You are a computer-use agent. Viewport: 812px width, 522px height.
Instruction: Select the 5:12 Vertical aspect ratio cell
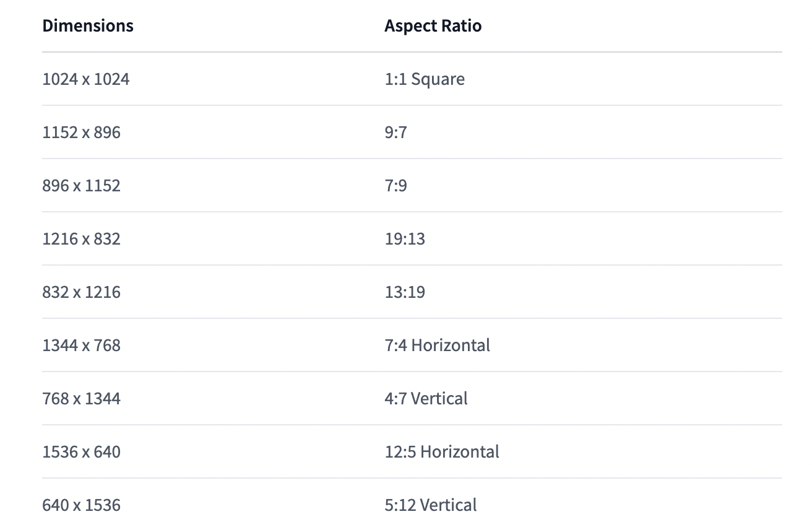[x=431, y=505]
